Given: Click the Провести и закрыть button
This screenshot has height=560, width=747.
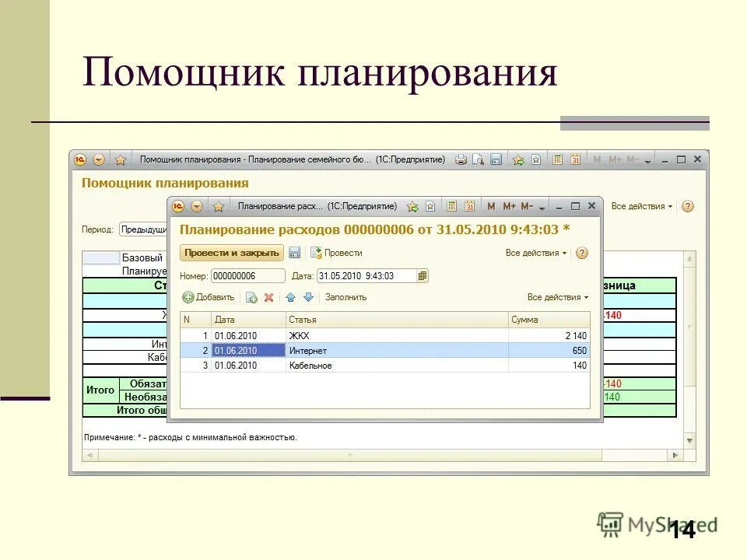Looking at the screenshot, I should [231, 252].
